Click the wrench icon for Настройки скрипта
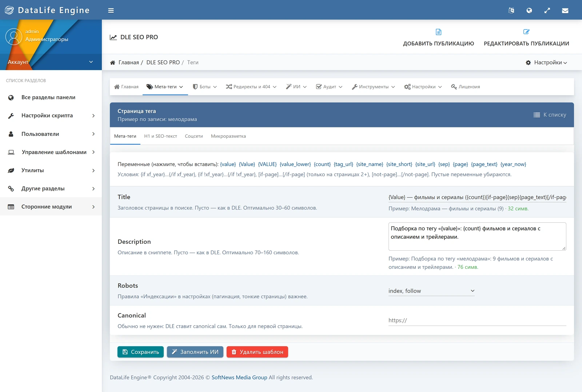Image resolution: width=582 pixels, height=392 pixels. pyautogui.click(x=11, y=116)
